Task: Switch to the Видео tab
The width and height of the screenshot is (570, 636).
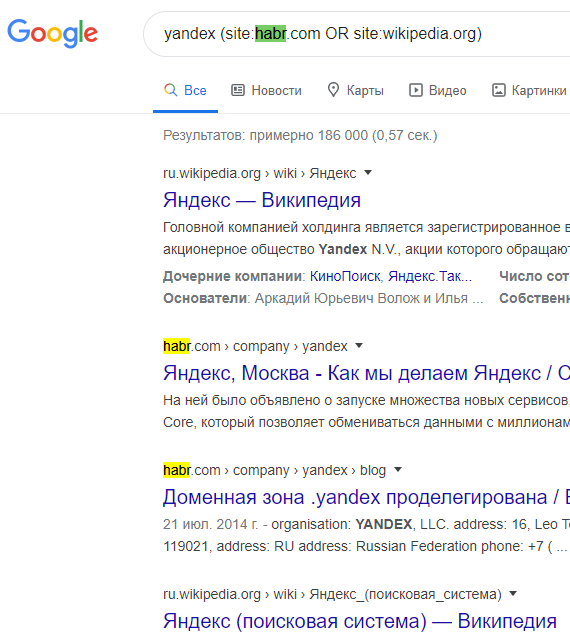Action: pyautogui.click(x=438, y=90)
